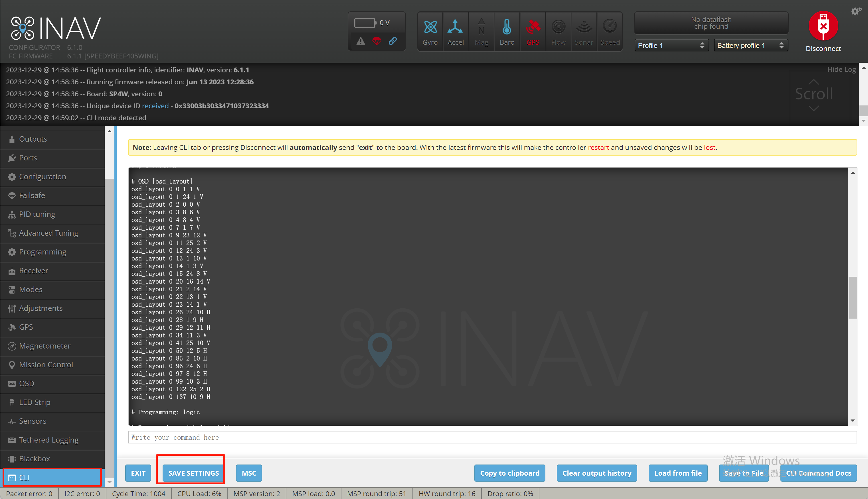Switch to PID tuning tab
The width and height of the screenshot is (868, 499).
[x=52, y=214]
